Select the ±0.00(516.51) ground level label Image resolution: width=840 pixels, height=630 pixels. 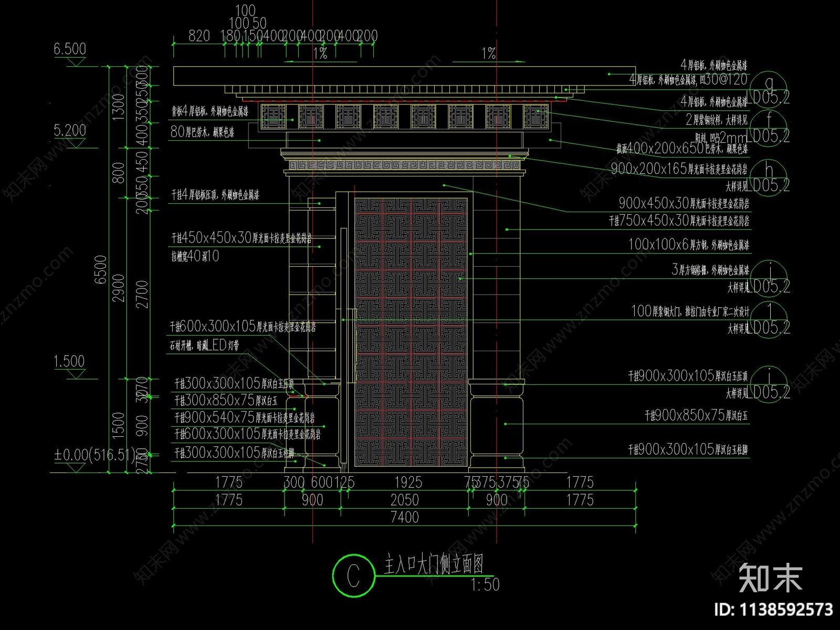(x=96, y=454)
